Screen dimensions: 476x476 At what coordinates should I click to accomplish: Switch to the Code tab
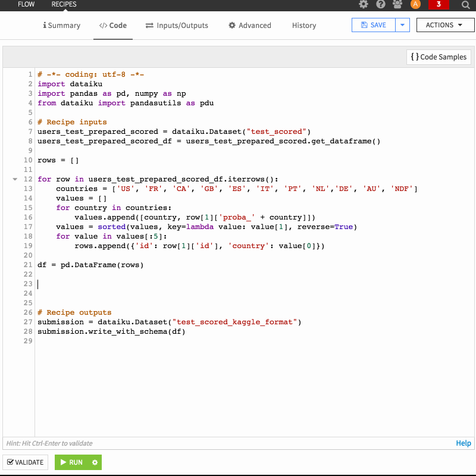113,26
